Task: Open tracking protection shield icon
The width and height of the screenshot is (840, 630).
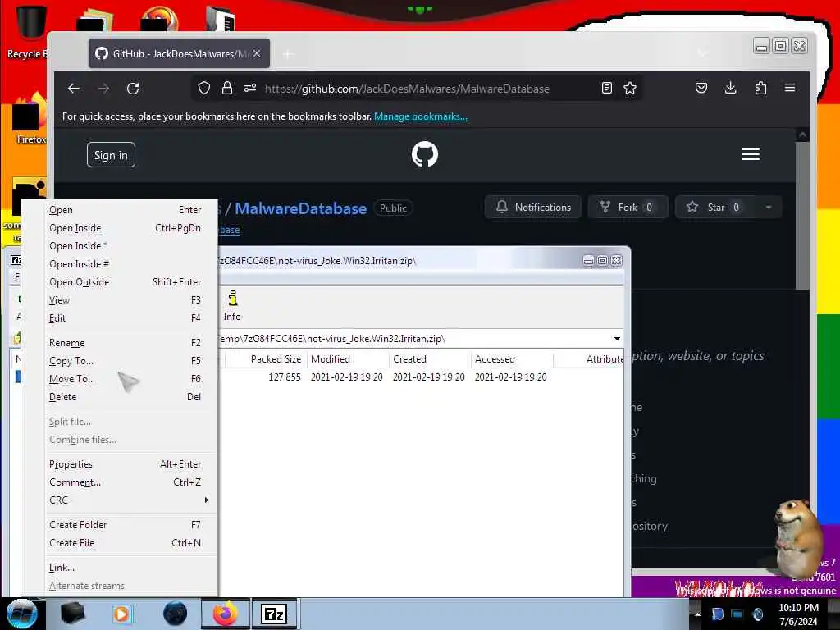Action: (204, 88)
